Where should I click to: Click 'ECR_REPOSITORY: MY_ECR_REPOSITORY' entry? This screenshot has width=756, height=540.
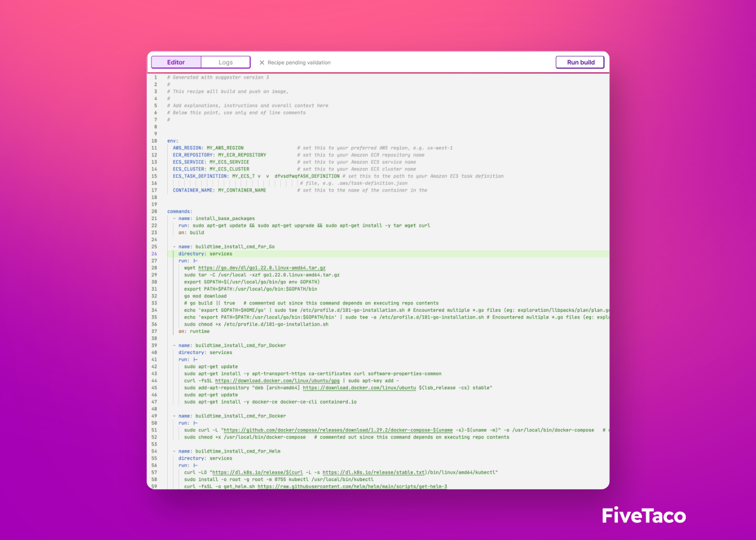coord(219,155)
